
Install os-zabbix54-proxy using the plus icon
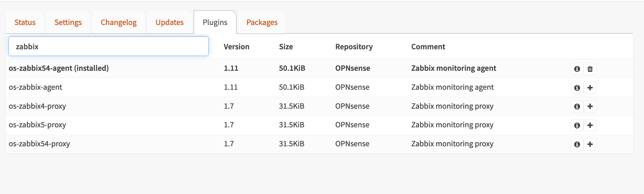pyautogui.click(x=590, y=144)
